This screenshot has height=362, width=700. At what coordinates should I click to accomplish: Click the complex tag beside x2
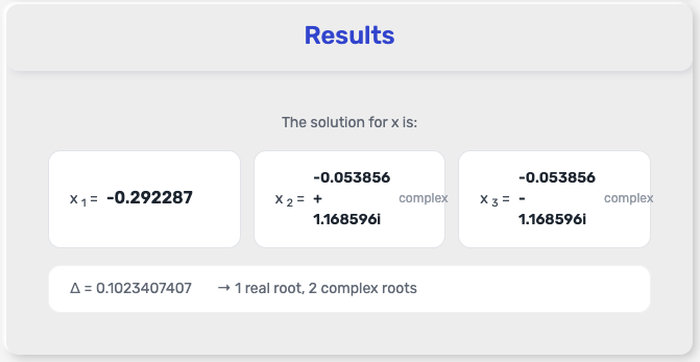423,198
